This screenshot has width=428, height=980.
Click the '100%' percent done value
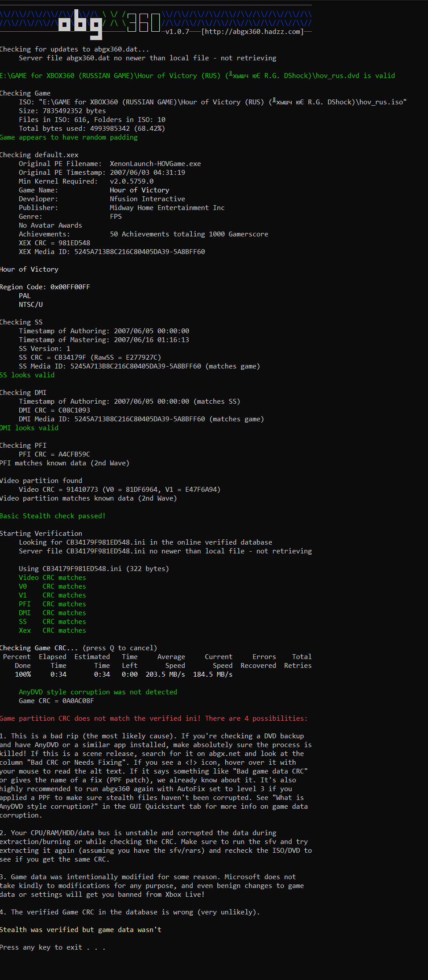(x=23, y=674)
